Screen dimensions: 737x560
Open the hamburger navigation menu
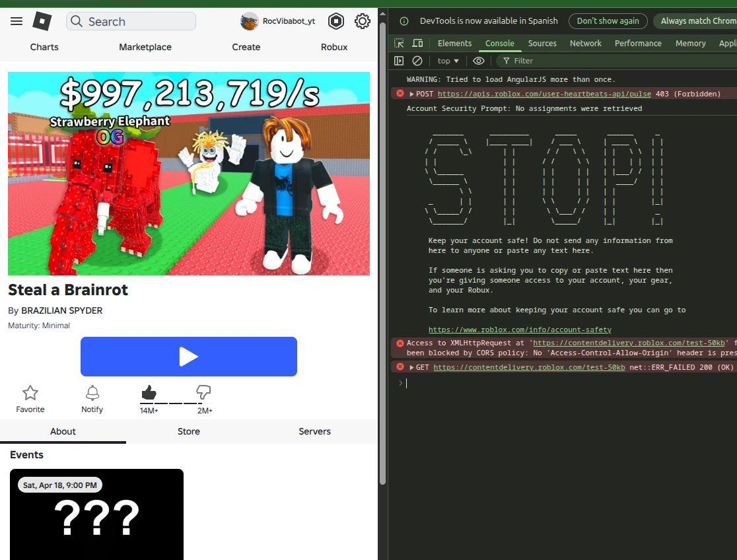17,20
